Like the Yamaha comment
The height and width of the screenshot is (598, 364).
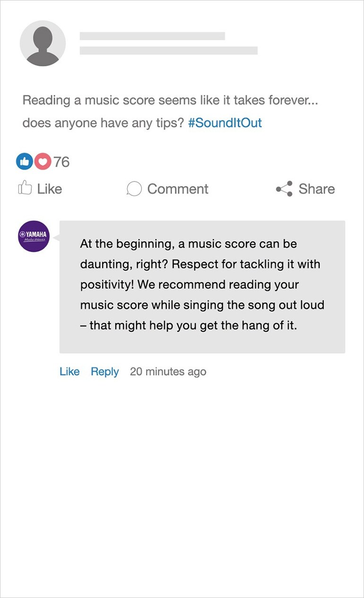(x=69, y=372)
